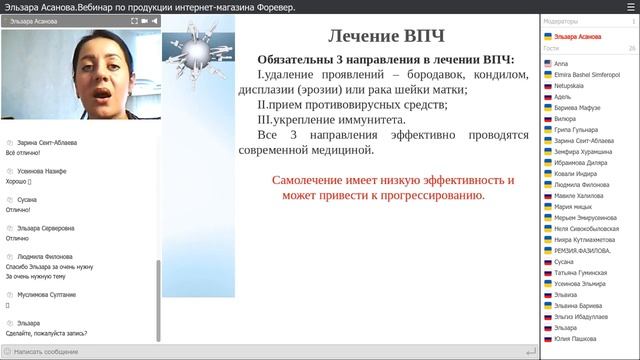Click chat message 'Сделайте, пожалуйста запись?'
The image size is (640, 360).
click(x=46, y=333)
